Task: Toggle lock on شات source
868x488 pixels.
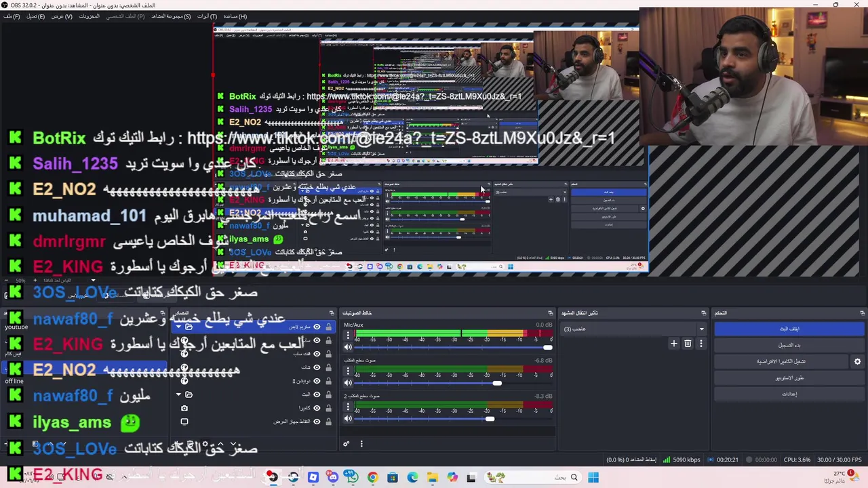Action: 328,367
